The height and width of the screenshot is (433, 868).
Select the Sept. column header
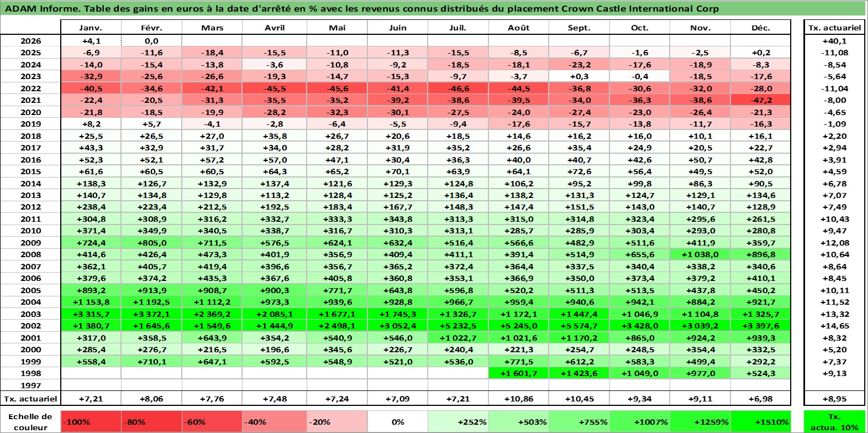click(579, 28)
